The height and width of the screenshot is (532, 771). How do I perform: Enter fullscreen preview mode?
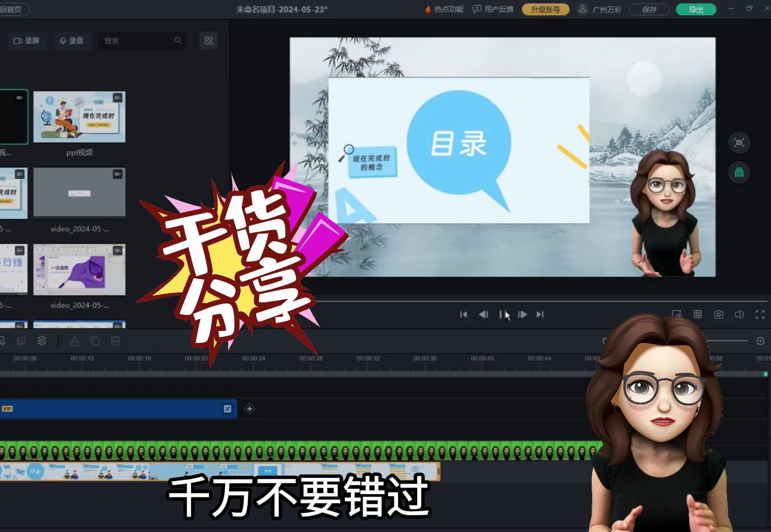pos(760,314)
